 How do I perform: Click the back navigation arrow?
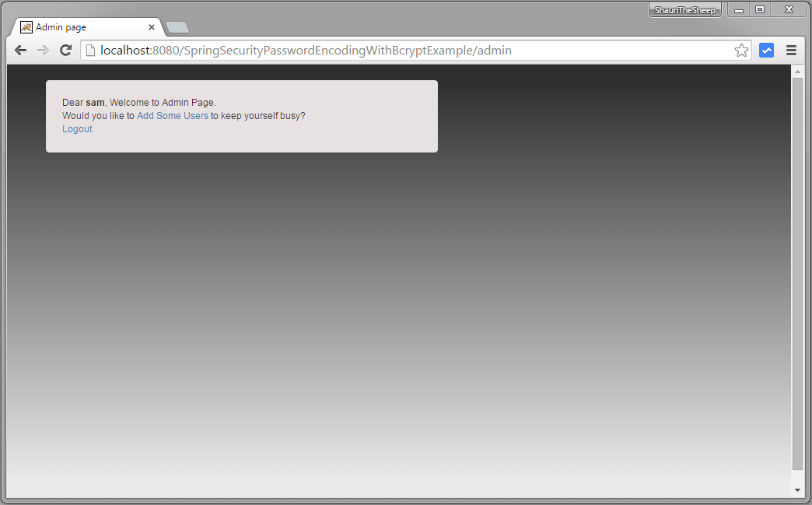click(20, 50)
